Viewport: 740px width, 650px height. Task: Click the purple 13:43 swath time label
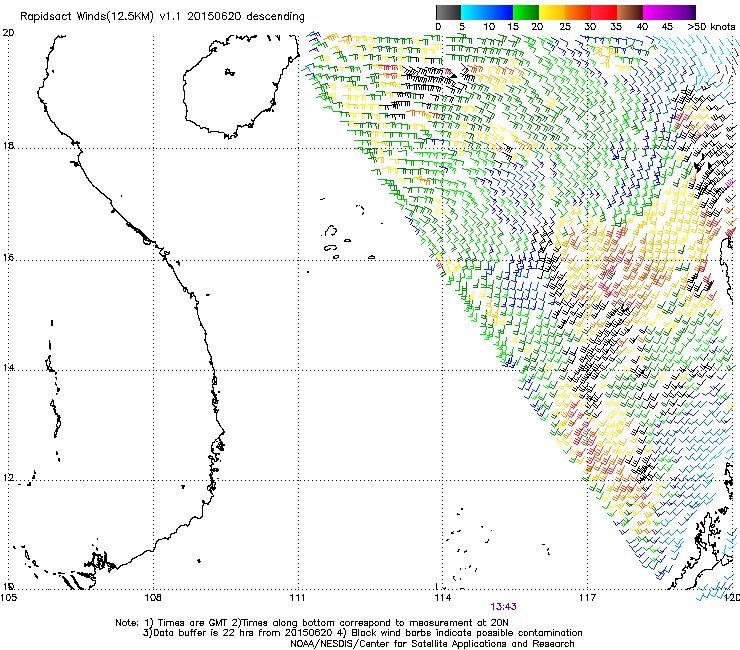point(503,607)
